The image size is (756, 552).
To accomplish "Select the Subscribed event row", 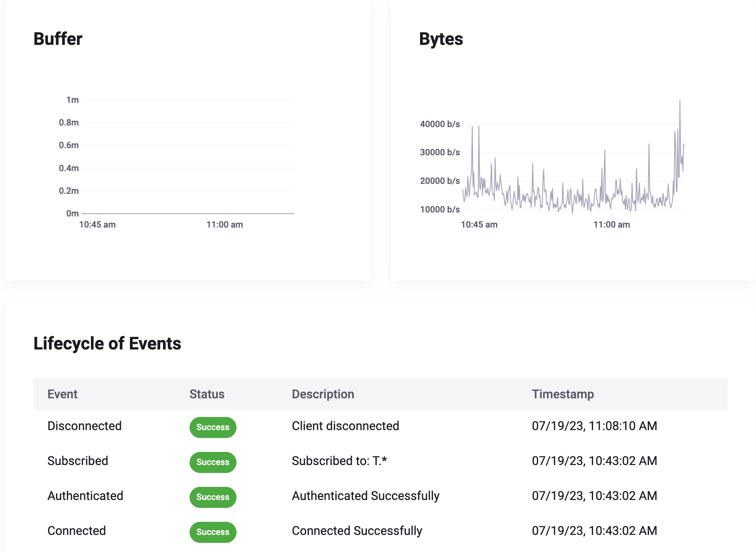I will point(78,461).
